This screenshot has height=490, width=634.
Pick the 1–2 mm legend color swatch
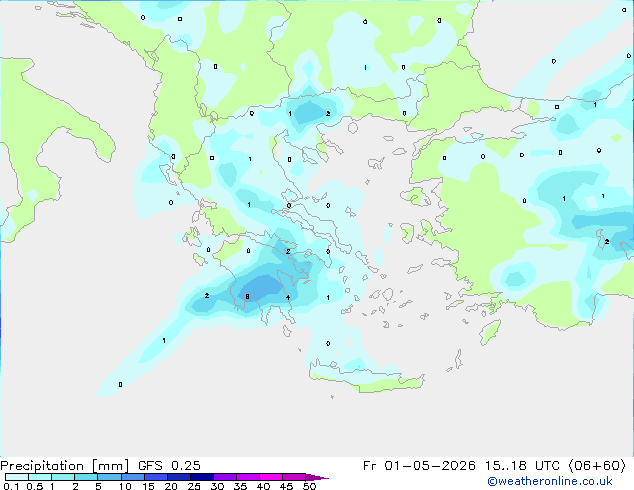coord(63,477)
